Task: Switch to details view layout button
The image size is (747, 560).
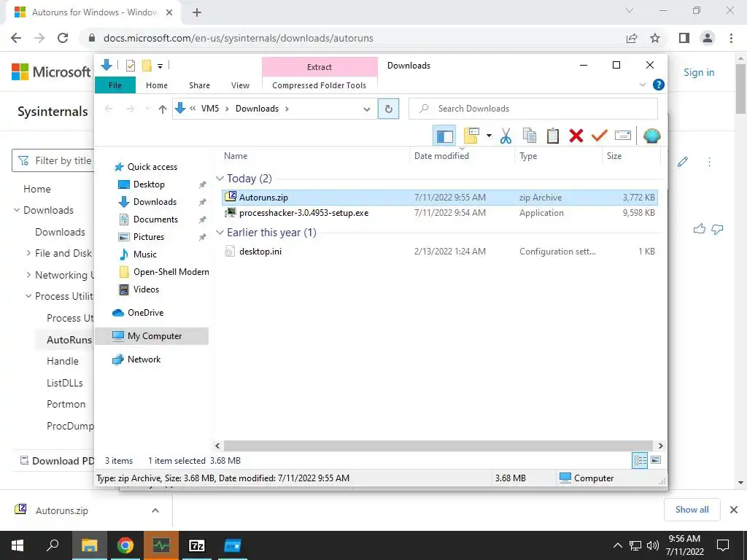Action: [640, 461]
